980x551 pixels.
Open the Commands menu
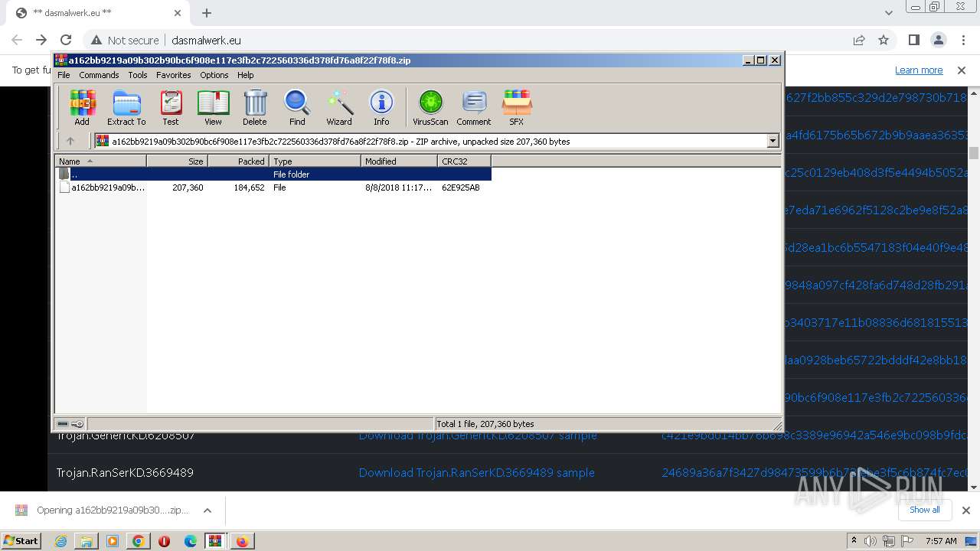click(x=99, y=75)
